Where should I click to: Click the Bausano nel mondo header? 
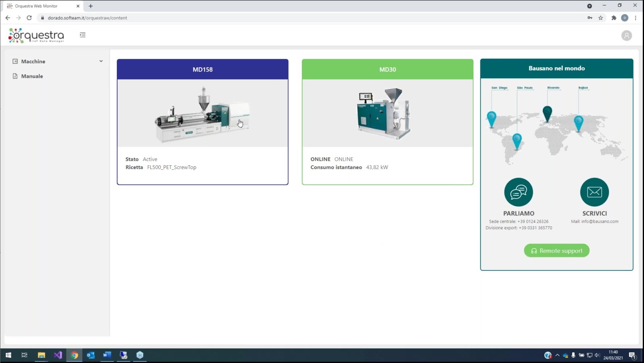tap(557, 69)
